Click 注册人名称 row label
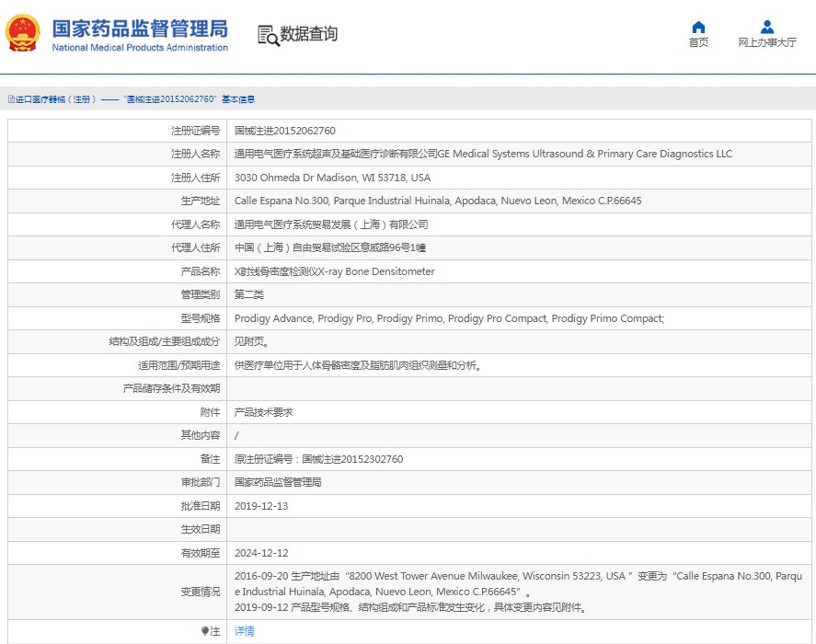816x644 pixels. (x=196, y=154)
